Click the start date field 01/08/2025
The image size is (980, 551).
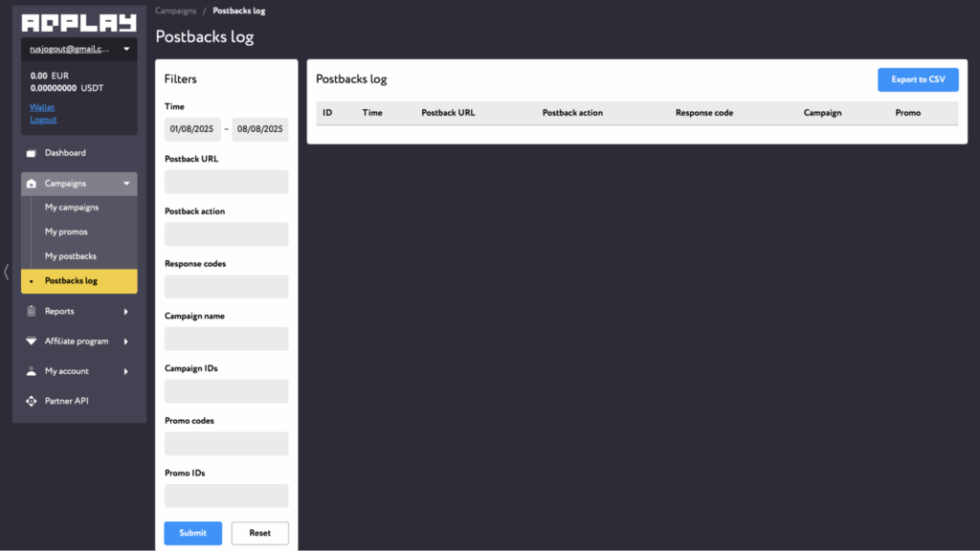pyautogui.click(x=192, y=129)
